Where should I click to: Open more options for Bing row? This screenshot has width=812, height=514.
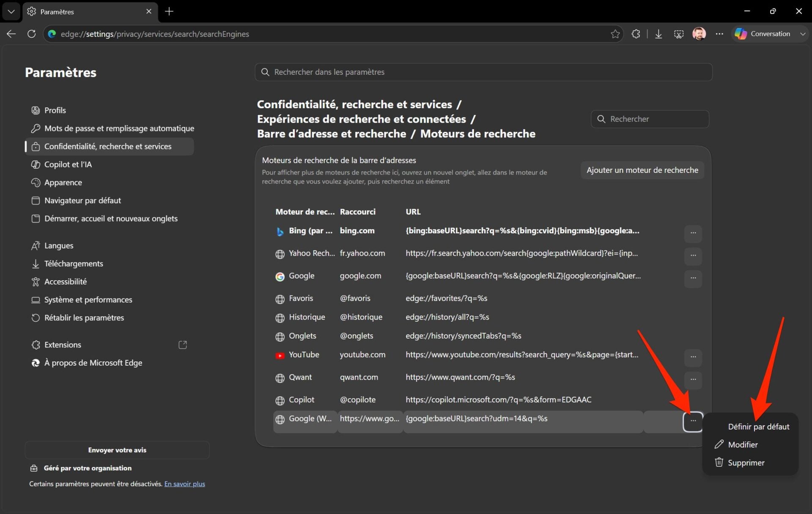pos(693,233)
